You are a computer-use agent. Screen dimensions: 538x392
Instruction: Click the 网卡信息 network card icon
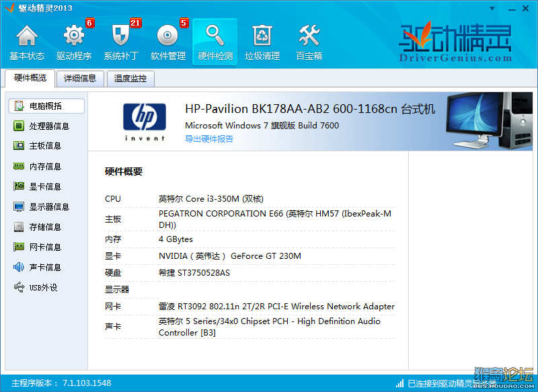pyautogui.click(x=19, y=247)
